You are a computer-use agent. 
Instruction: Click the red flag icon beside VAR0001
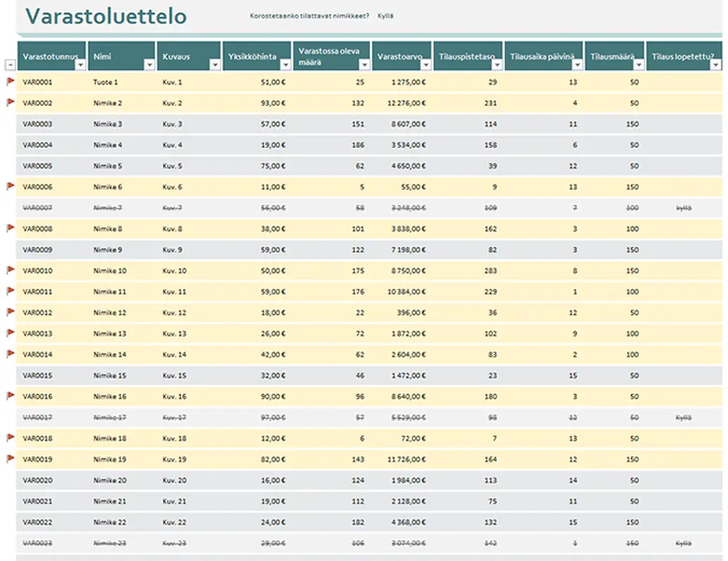pos(11,82)
